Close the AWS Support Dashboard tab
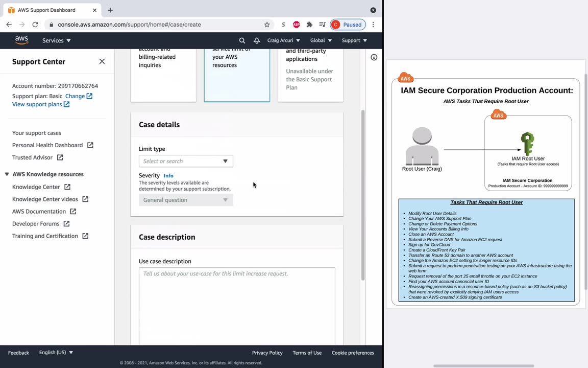This screenshot has width=588, height=368. click(94, 10)
